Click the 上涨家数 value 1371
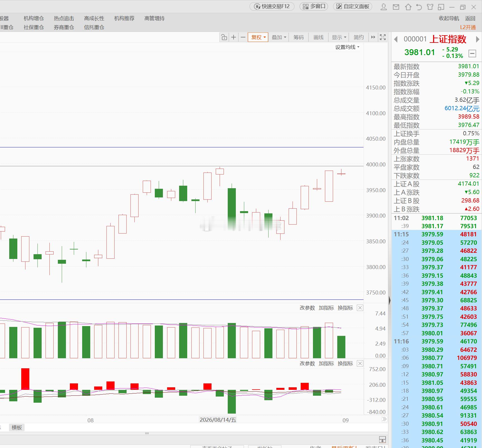Image resolution: width=482 pixels, height=448 pixels. tap(473, 159)
